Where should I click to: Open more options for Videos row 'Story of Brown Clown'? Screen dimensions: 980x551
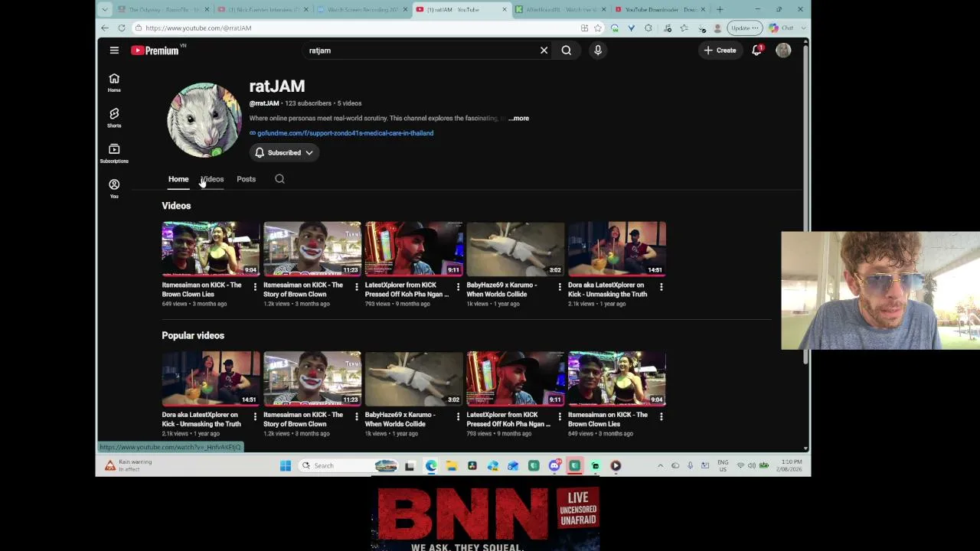click(x=357, y=287)
